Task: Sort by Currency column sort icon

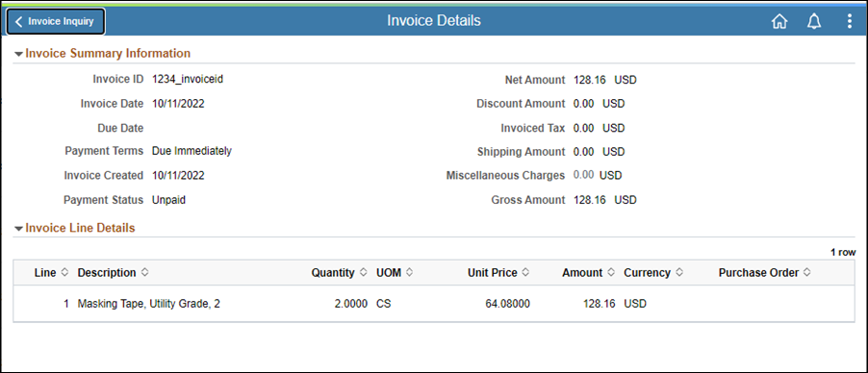Action: click(679, 272)
